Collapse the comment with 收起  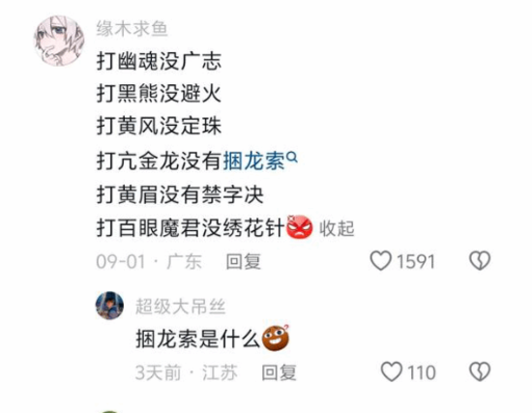337,228
